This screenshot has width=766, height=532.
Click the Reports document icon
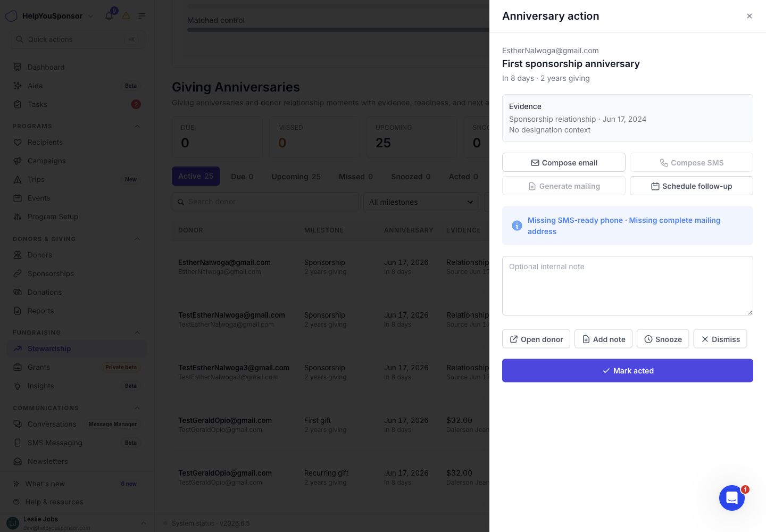(x=18, y=311)
